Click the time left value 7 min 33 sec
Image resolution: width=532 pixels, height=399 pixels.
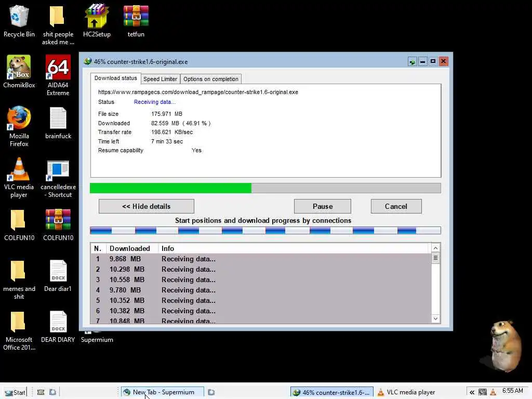(x=167, y=141)
